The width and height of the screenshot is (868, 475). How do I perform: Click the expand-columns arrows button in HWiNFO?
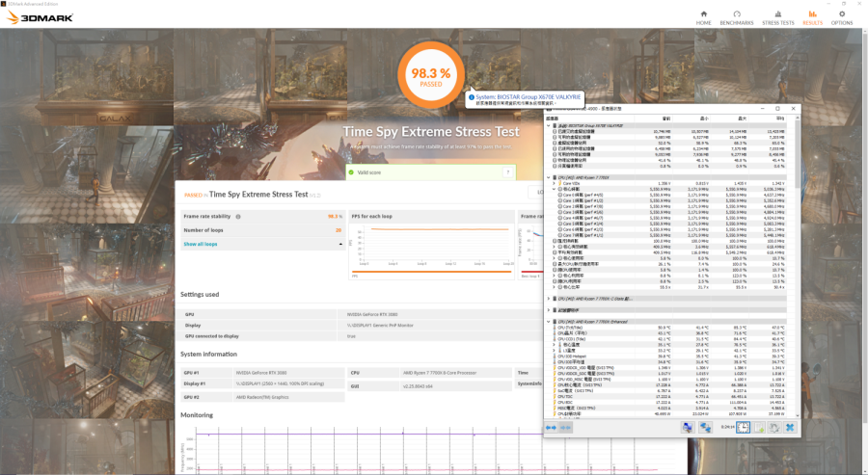[x=551, y=428]
